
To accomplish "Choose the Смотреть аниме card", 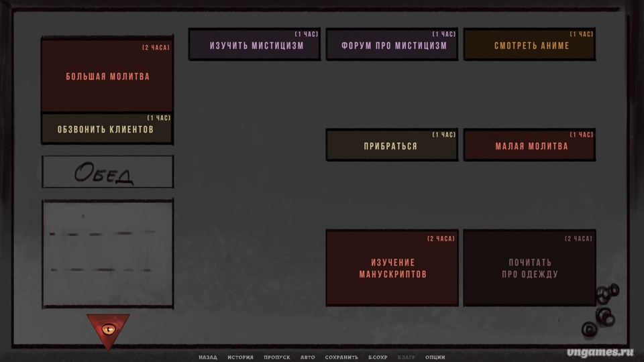I will coord(530,45).
